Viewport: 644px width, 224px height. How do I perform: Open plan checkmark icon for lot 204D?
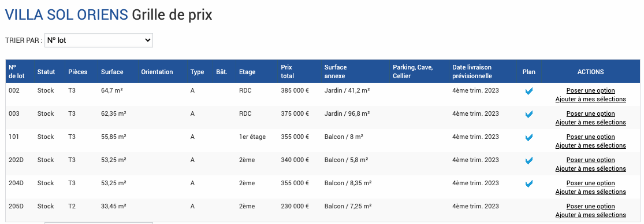pyautogui.click(x=529, y=183)
